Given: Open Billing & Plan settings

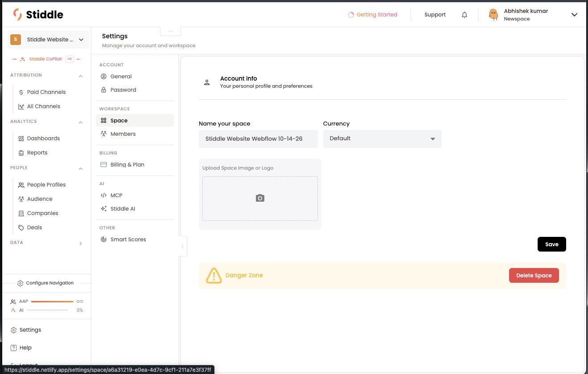Looking at the screenshot, I should (x=135, y=165).
